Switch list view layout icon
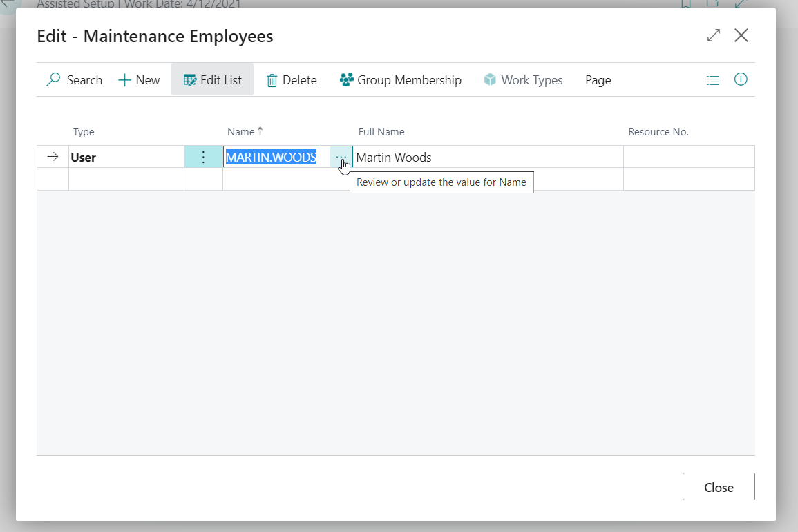 [x=712, y=80]
